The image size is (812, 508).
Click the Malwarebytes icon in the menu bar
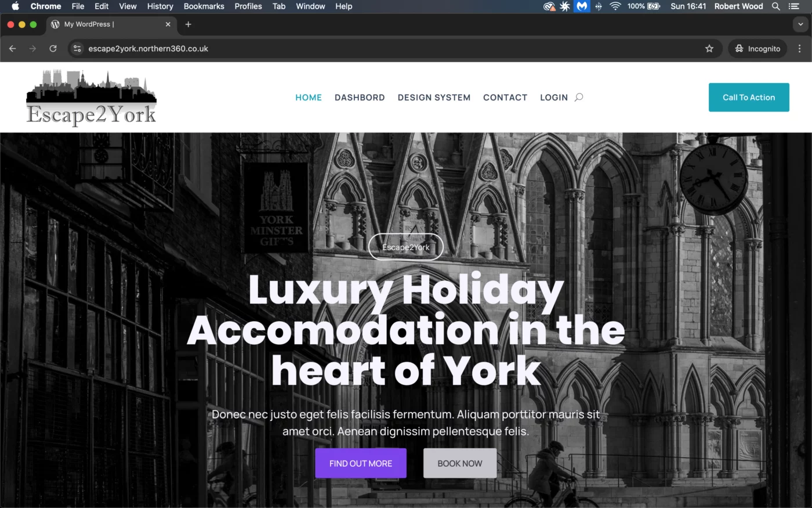[582, 6]
